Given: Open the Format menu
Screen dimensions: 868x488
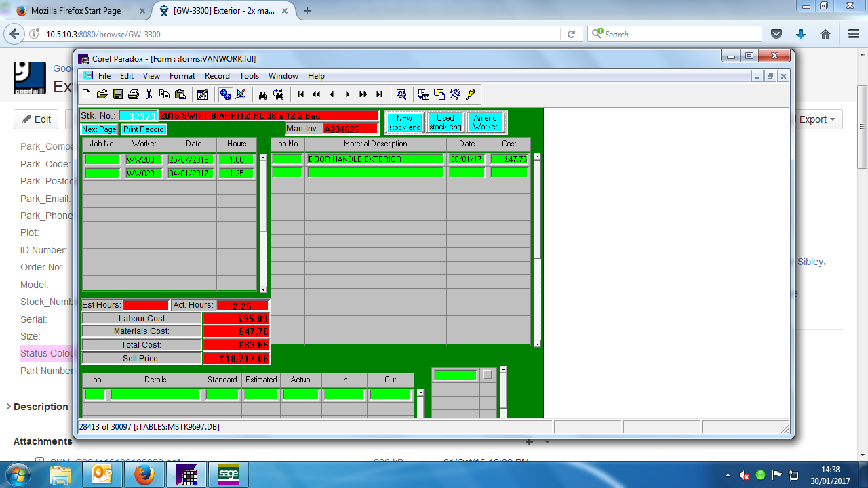Looking at the screenshot, I should coord(182,76).
